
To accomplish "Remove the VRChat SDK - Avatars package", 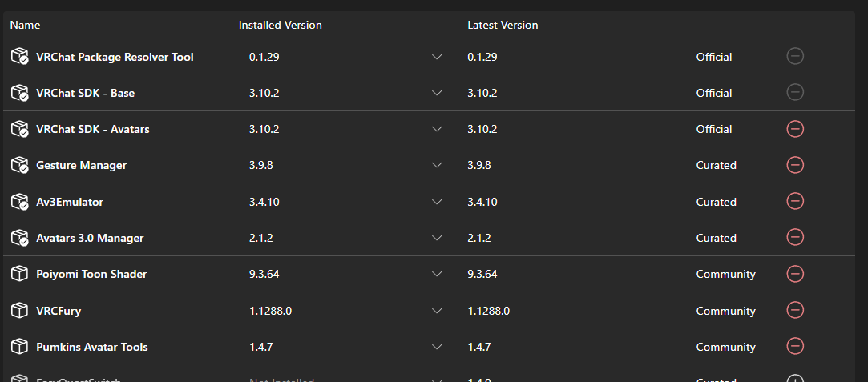I will pos(795,129).
